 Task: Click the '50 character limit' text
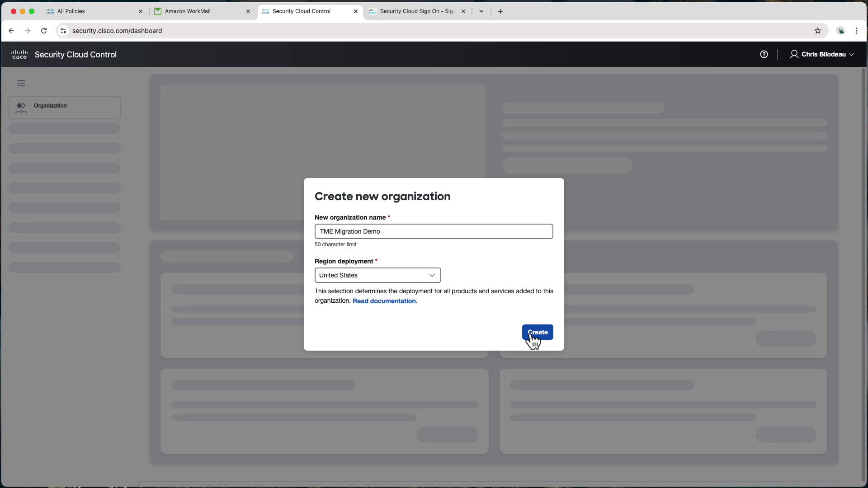click(335, 244)
